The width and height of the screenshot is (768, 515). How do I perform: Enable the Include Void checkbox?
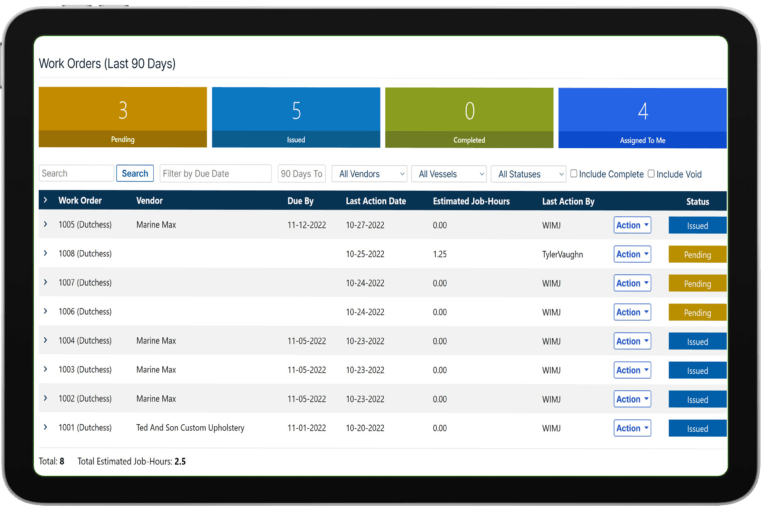click(651, 174)
